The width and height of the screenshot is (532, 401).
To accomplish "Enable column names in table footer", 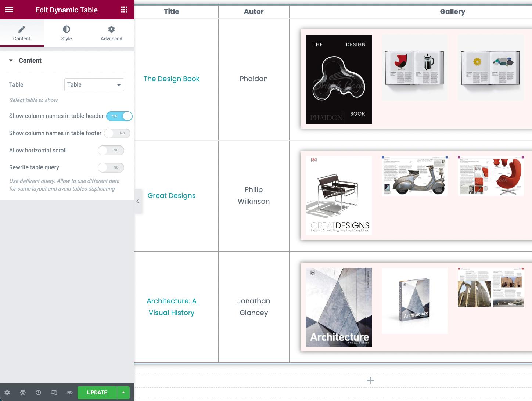I will tap(117, 133).
